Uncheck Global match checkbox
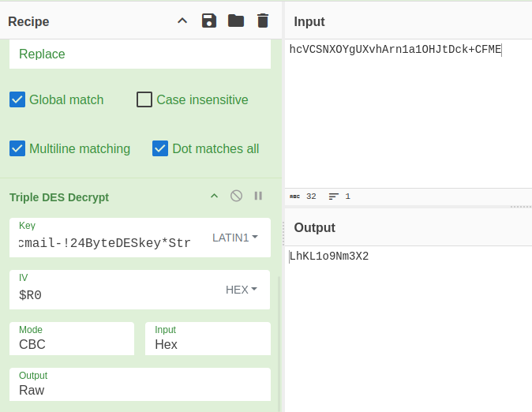Viewport: 532px width, 412px height. pyautogui.click(x=17, y=99)
